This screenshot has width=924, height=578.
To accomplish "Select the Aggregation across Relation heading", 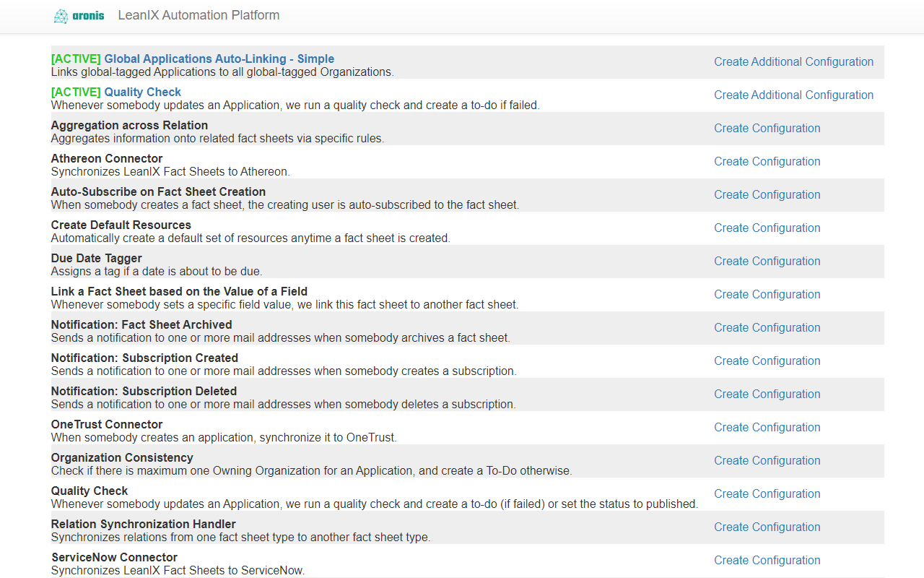I will click(x=129, y=126).
